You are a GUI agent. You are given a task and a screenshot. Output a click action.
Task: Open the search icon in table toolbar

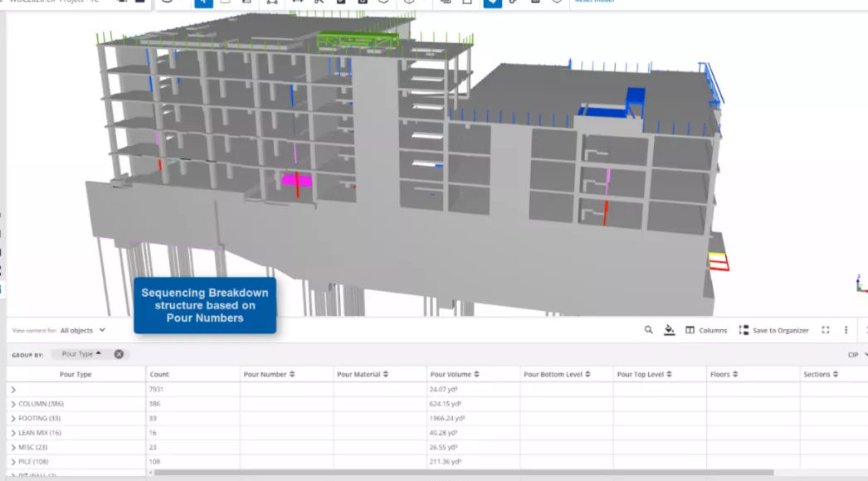(648, 330)
